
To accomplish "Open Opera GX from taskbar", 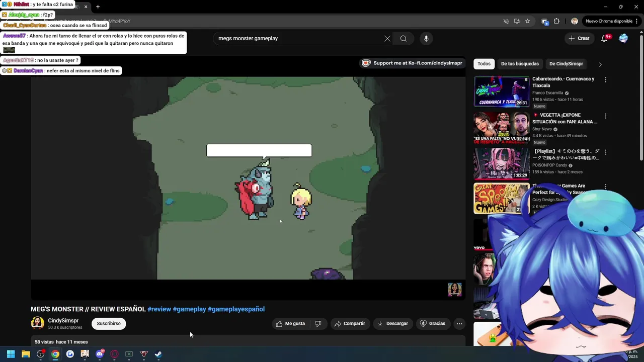I will 114,354.
